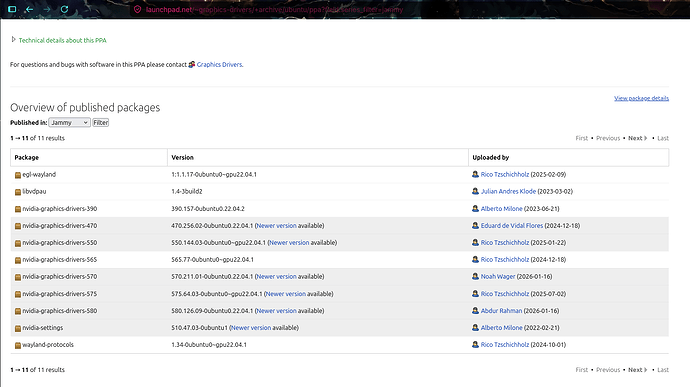Open Newer version link for drivers-580
Viewport: 690px width, 387px height.
point(276,311)
